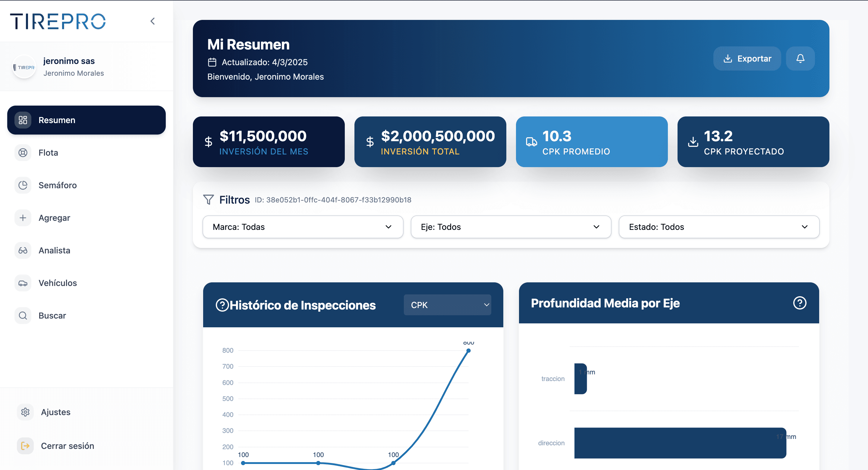Viewport: 868px width, 470px height.
Task: Click the Vehículos car icon
Action: pyautogui.click(x=23, y=283)
